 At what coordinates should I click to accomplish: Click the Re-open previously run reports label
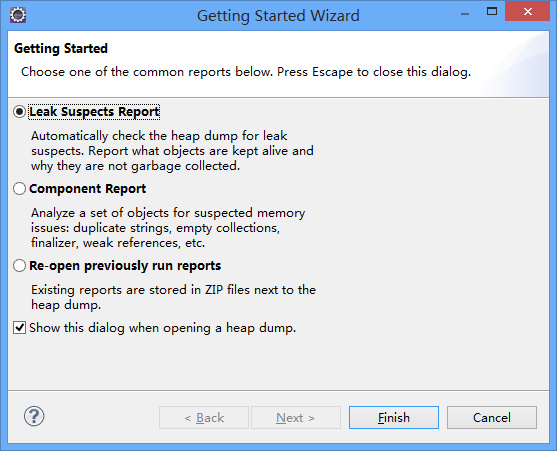pyautogui.click(x=125, y=266)
